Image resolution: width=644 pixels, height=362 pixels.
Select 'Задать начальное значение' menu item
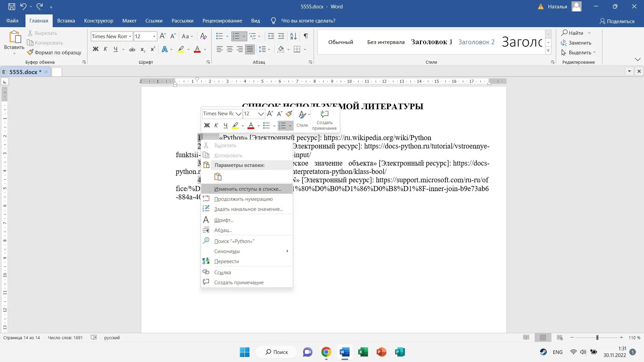248,208
